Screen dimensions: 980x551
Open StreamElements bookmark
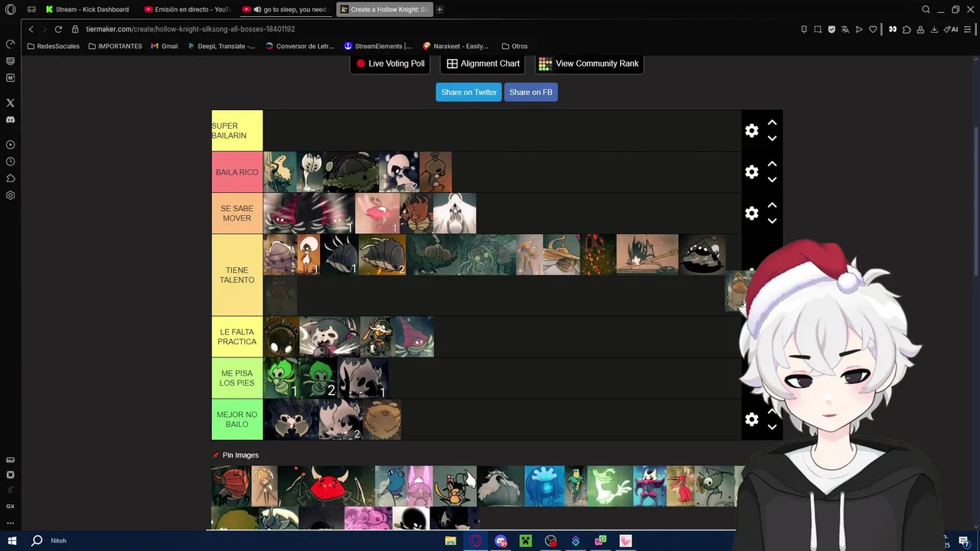pos(377,46)
